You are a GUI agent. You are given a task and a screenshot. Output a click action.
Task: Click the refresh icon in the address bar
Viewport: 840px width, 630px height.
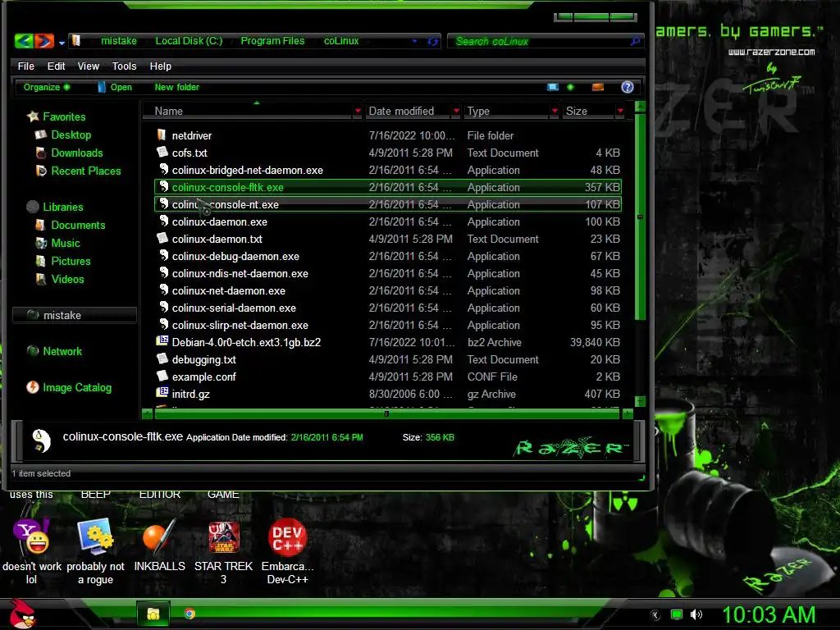pyautogui.click(x=432, y=41)
